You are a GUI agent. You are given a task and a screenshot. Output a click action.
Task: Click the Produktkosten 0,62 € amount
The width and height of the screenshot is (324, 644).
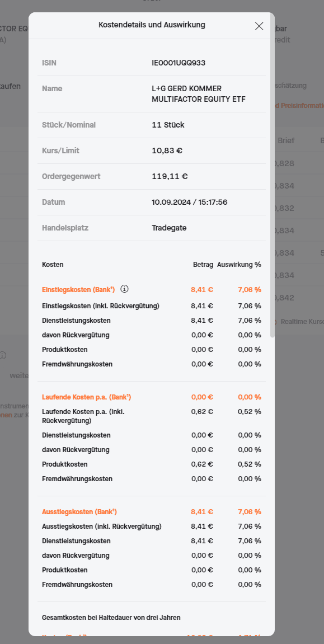click(202, 464)
